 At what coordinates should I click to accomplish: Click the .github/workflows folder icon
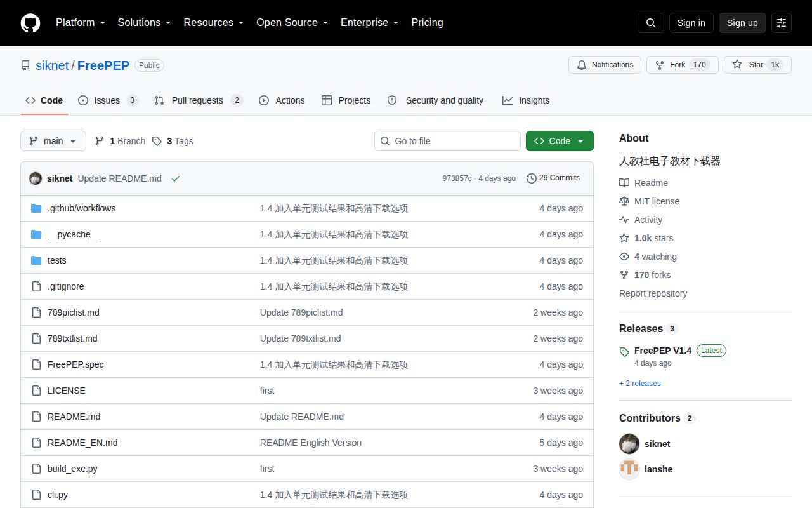click(x=36, y=208)
